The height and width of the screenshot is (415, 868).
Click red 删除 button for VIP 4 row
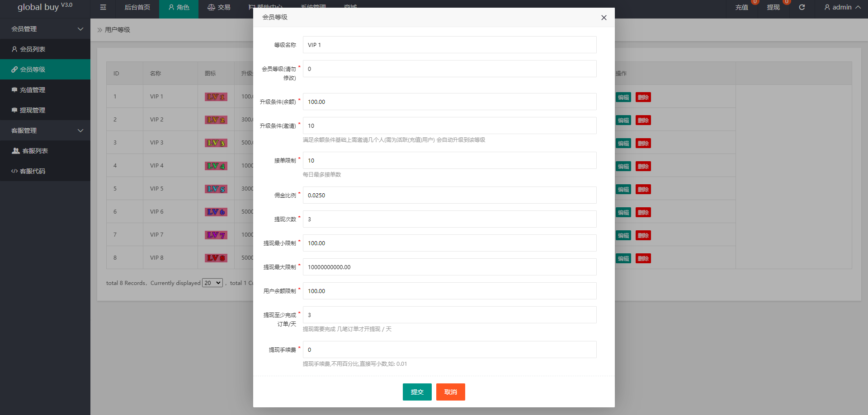[643, 166]
